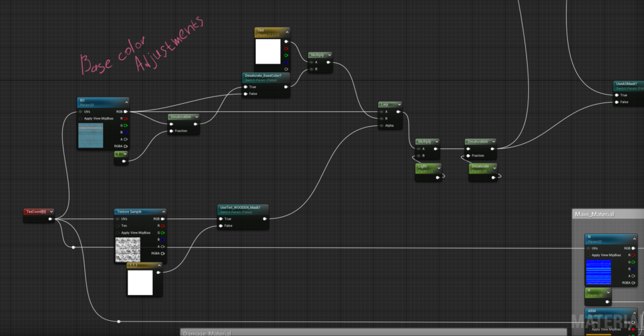Viewport: 644px width, 336px height.
Task: Click the alpha output pin on Tint node
Action: click(286, 69)
